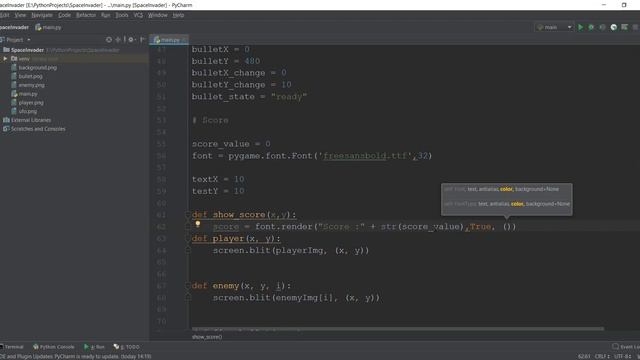Click main.py breadcrumb in navigation bar
This screenshot has width=640, height=360.
pyautogui.click(x=48, y=27)
